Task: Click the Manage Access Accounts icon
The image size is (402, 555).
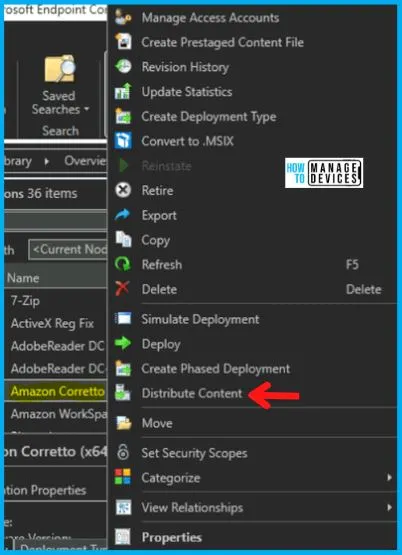Action: [x=123, y=17]
